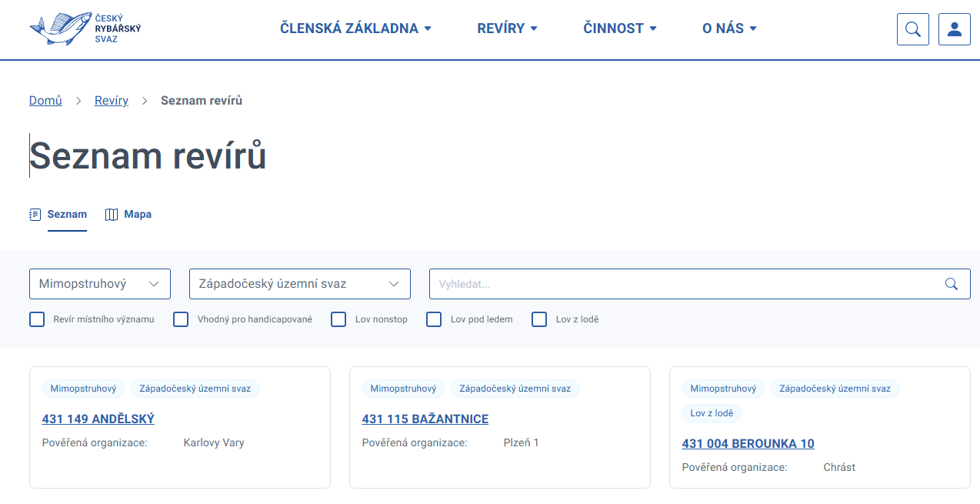Expand the Činnost navigation menu
Screen dimensions: 980x504
pos(620,28)
